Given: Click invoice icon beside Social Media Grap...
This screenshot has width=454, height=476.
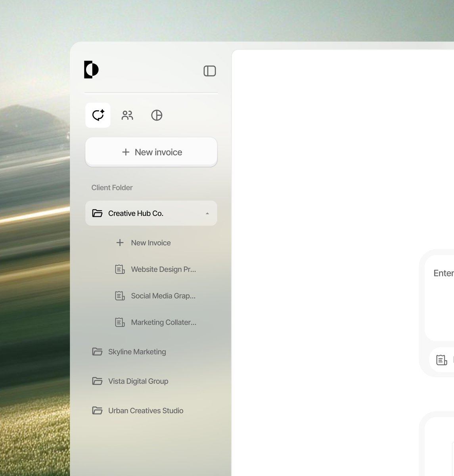Looking at the screenshot, I should [x=120, y=296].
